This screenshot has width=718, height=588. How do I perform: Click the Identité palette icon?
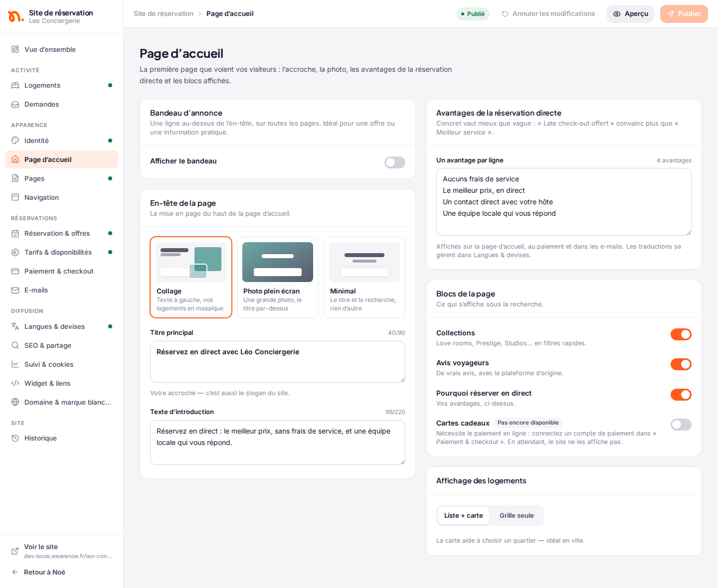coord(15,141)
